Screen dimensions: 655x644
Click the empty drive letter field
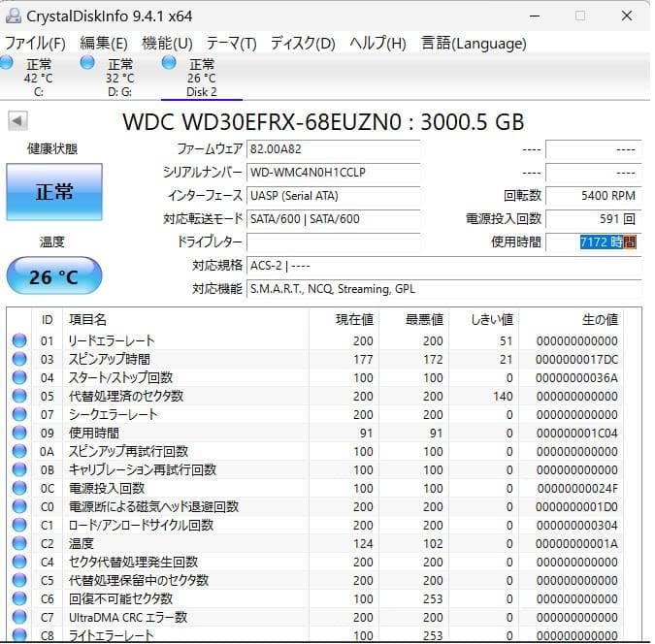334,242
